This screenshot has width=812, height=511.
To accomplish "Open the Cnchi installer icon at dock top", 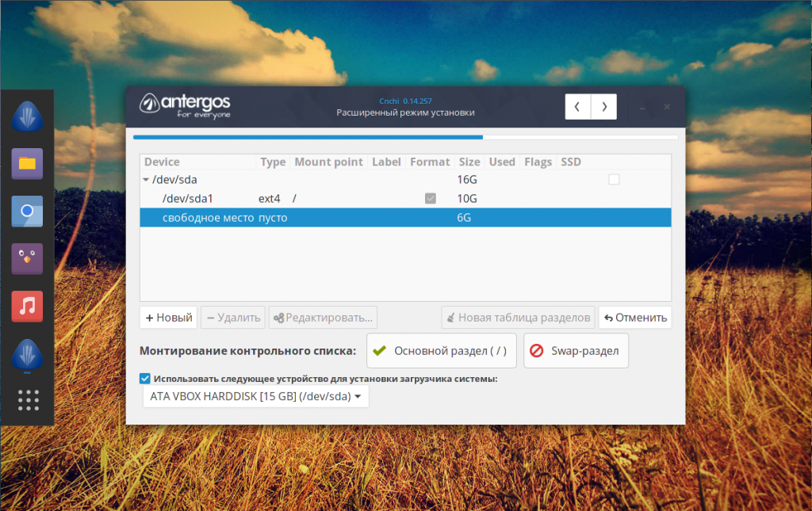I will tap(27, 117).
